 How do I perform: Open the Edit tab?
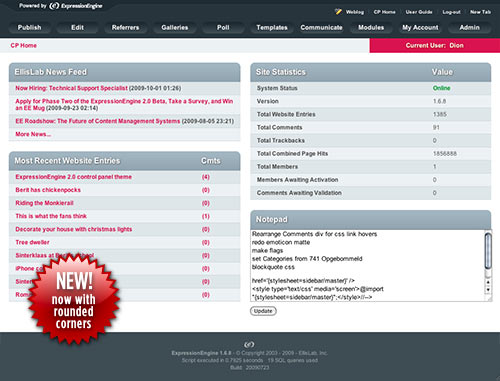point(77,28)
